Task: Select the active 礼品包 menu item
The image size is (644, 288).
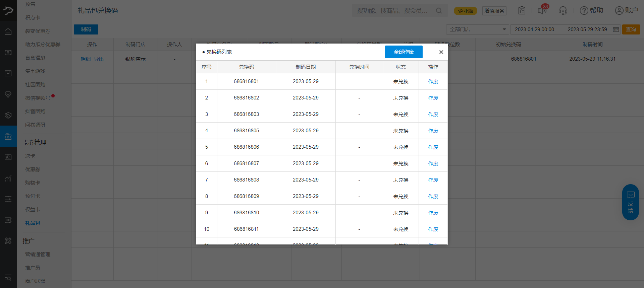Action: (33, 223)
